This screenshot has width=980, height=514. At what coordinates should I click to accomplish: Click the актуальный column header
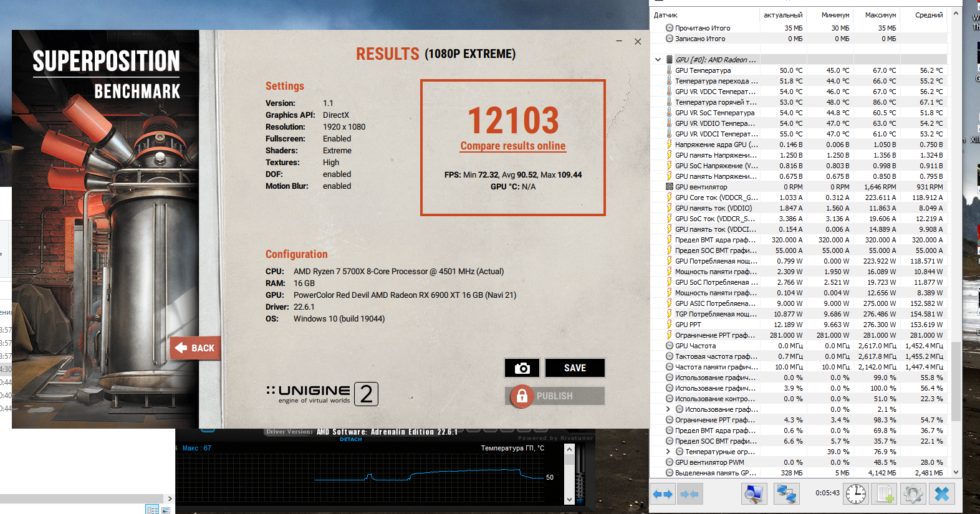(783, 15)
